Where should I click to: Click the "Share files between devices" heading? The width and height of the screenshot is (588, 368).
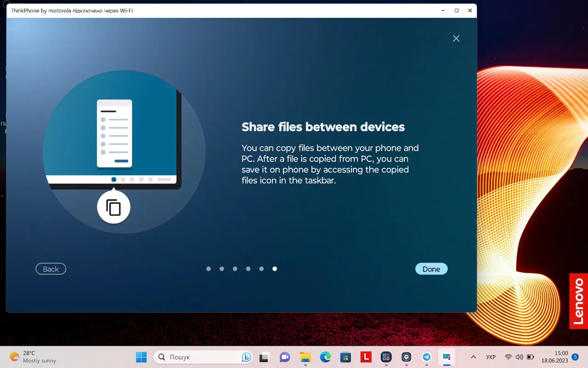click(x=323, y=127)
